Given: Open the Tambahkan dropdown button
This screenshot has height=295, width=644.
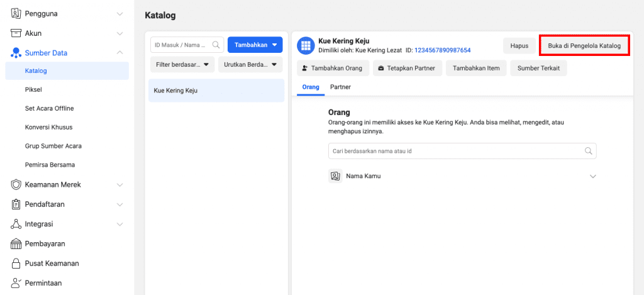Looking at the screenshot, I should pyautogui.click(x=255, y=45).
